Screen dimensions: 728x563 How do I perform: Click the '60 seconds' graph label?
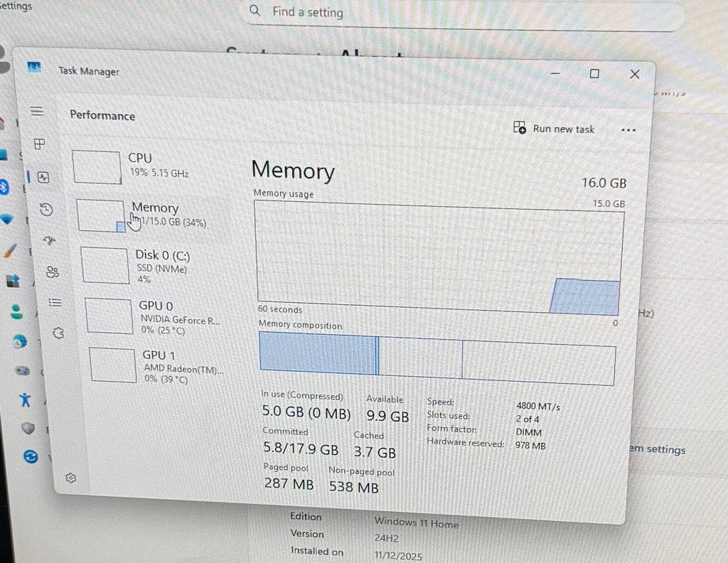point(280,309)
